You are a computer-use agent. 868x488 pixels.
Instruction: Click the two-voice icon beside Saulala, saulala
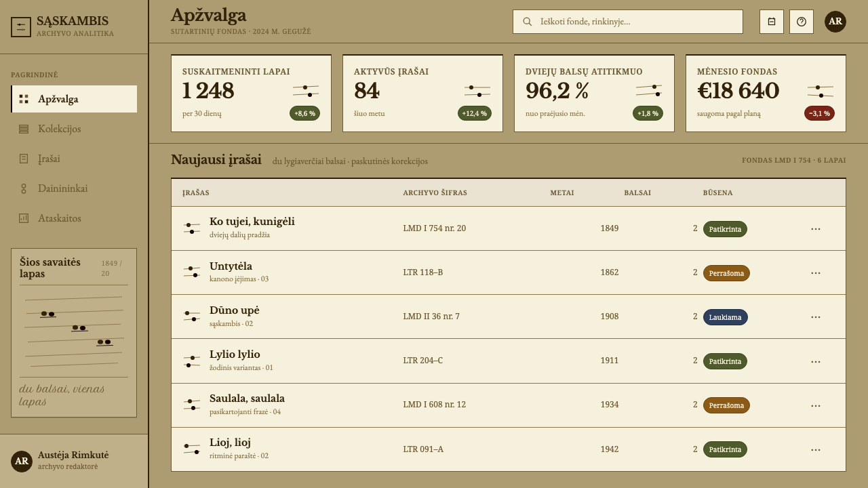pos(191,405)
